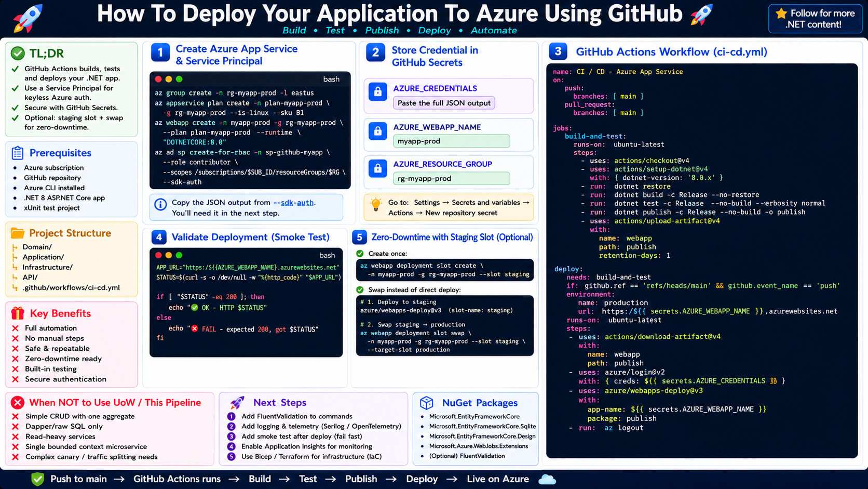This screenshot has width=868, height=489.
Task: Click the X mark beside Dapper/raw SQL only
Action: 16,427
